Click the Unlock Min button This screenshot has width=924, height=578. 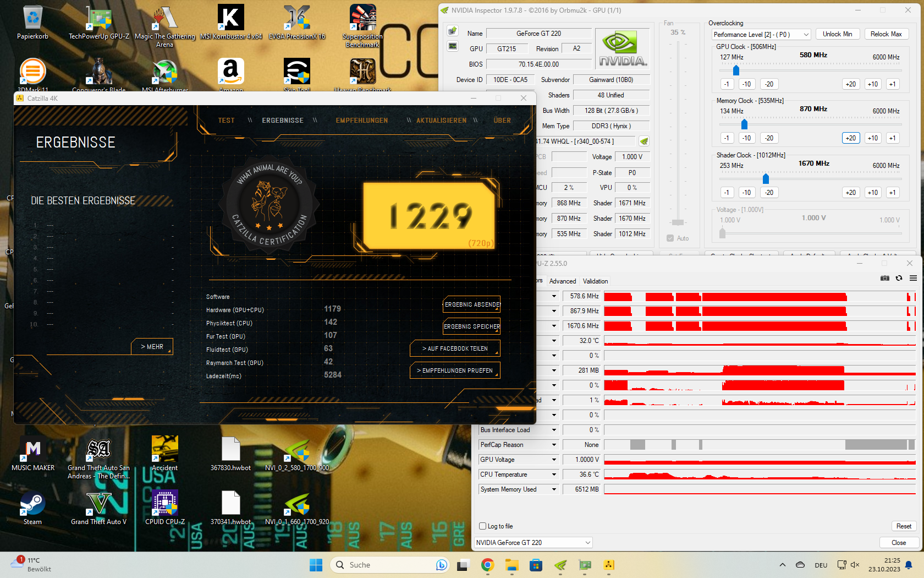point(837,34)
